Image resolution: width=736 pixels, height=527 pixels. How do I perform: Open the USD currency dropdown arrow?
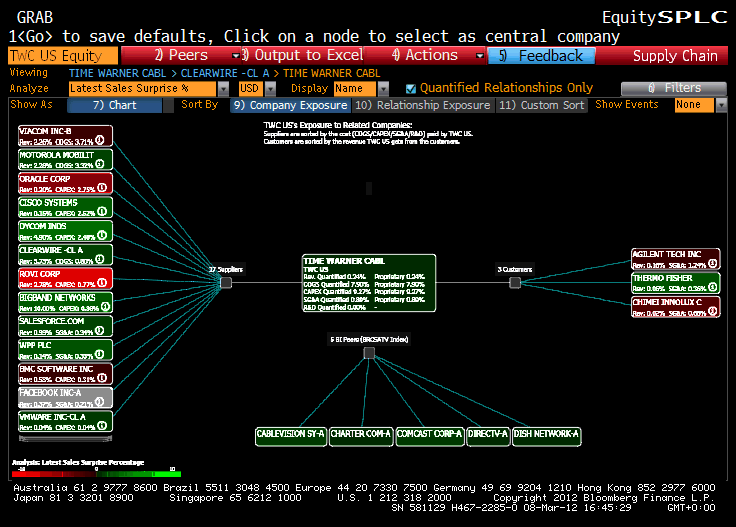tap(270, 89)
